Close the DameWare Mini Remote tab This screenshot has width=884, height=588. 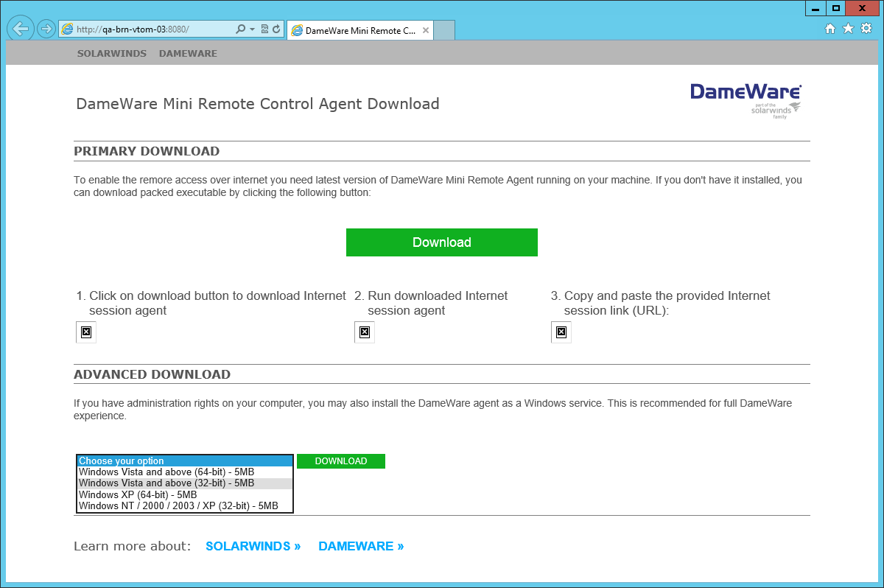(425, 31)
